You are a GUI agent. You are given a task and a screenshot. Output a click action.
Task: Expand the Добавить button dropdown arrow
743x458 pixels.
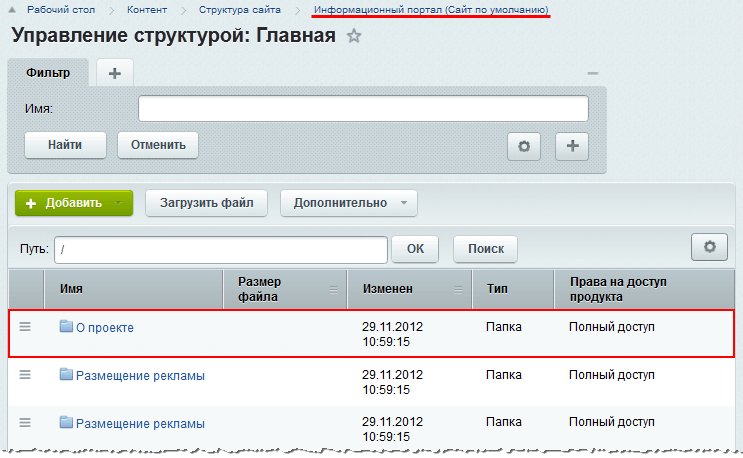pyautogui.click(x=119, y=203)
